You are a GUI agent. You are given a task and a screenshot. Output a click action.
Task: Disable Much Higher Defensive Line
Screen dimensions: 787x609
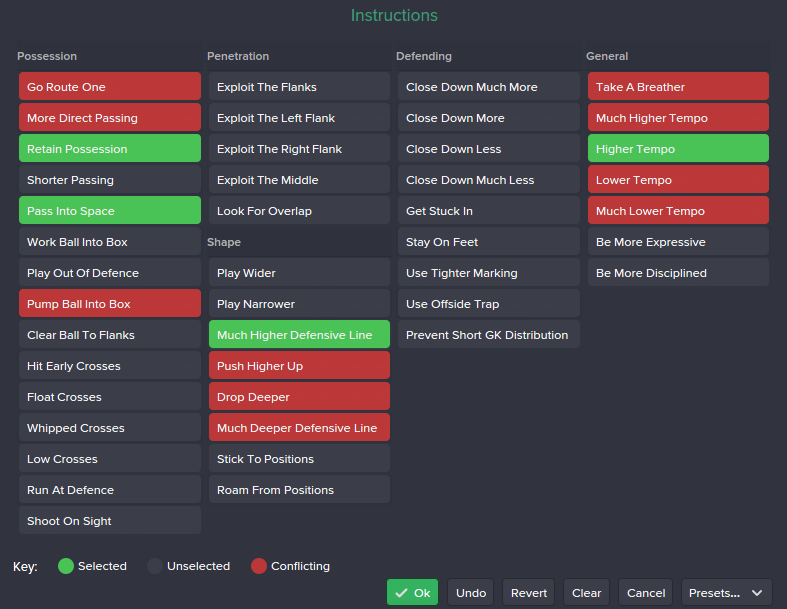pyautogui.click(x=299, y=334)
